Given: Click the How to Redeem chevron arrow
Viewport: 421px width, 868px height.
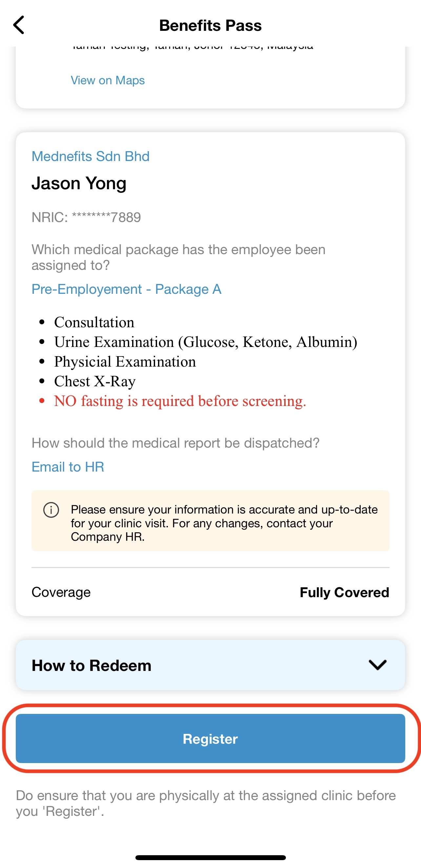Looking at the screenshot, I should 377,665.
